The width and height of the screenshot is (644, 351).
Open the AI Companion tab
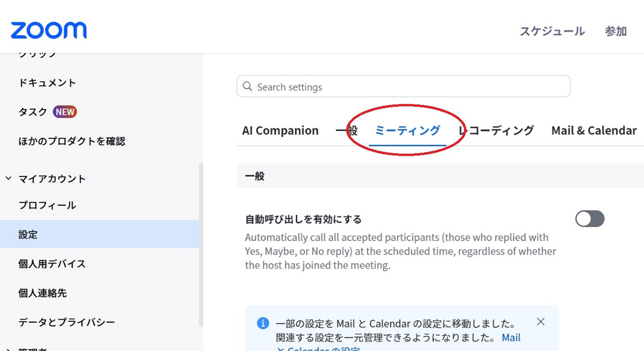tap(280, 131)
